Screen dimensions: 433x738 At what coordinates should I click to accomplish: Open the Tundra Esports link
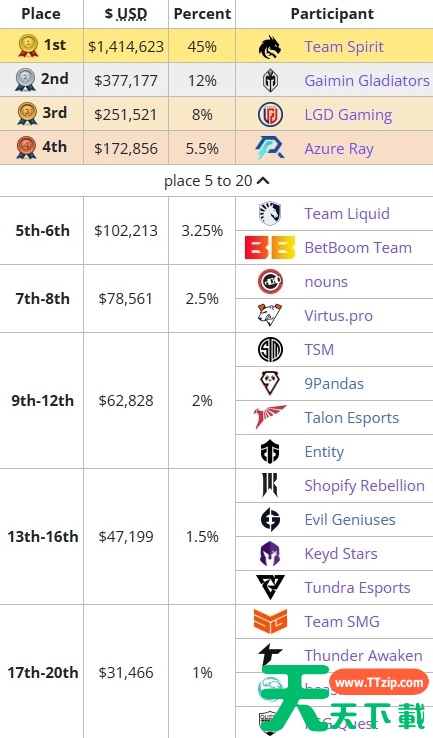tap(357, 587)
